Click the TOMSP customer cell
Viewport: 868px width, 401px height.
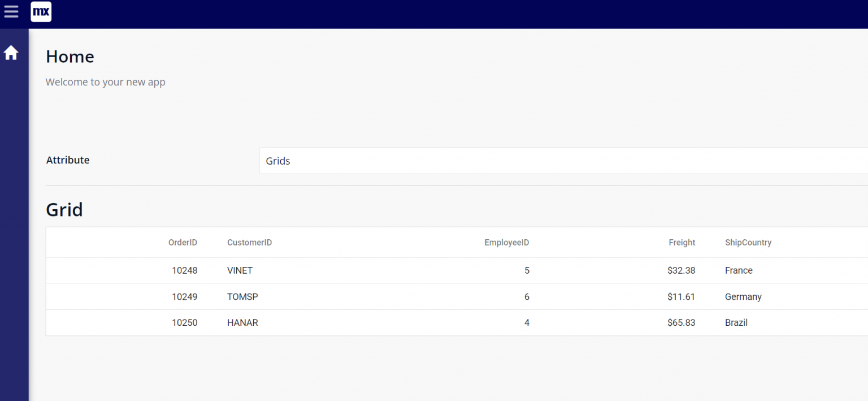pos(242,296)
